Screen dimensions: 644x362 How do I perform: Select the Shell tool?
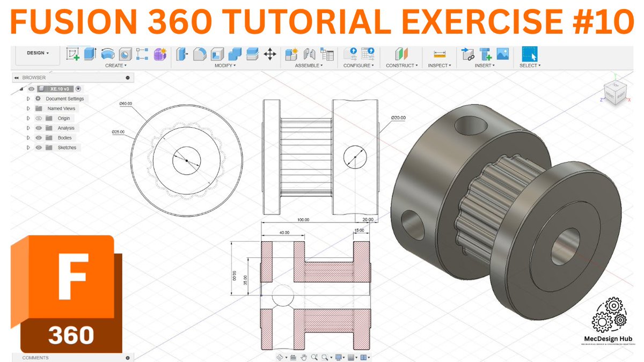click(217, 54)
